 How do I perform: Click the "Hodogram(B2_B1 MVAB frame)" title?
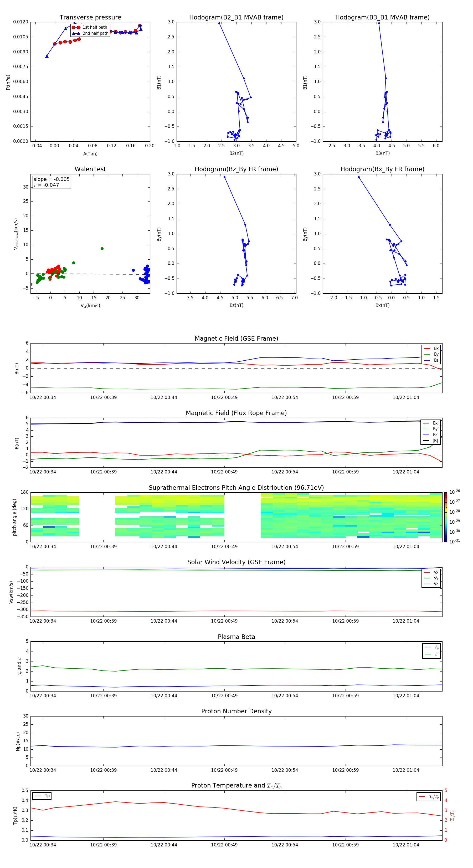[236, 18]
